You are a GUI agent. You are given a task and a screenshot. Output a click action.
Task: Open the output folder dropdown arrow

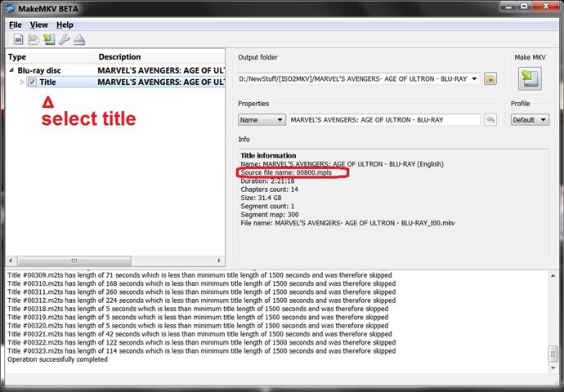click(474, 78)
